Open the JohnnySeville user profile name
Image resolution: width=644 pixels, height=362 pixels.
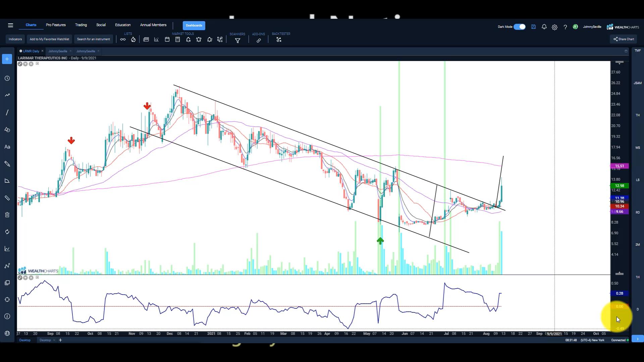[592, 27]
